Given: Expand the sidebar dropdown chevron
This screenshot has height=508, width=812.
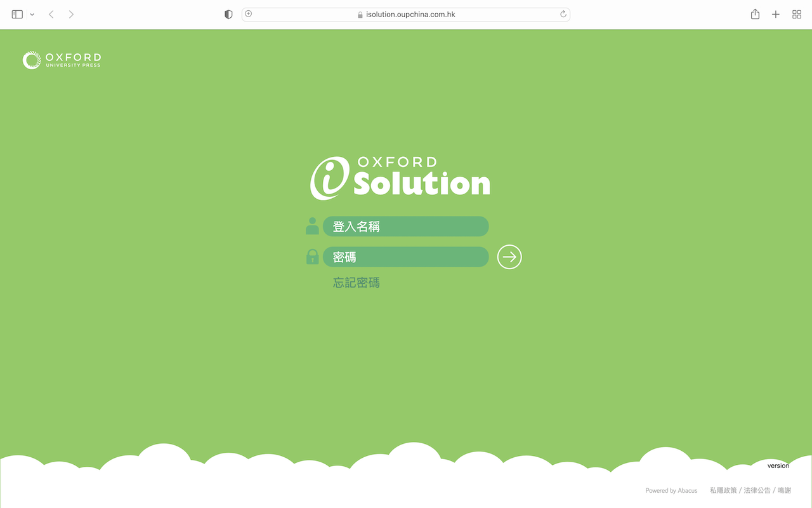Looking at the screenshot, I should point(32,15).
